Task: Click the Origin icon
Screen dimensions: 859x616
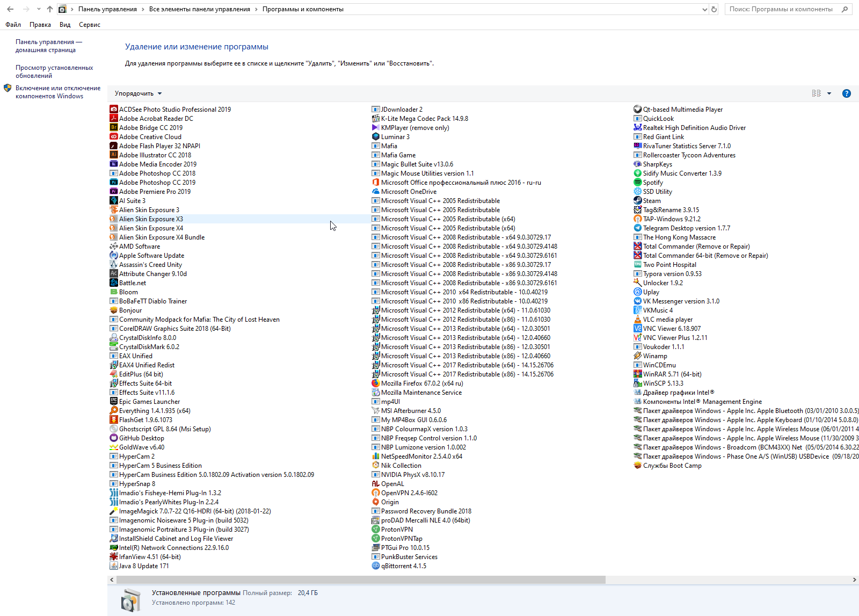Action: click(376, 502)
